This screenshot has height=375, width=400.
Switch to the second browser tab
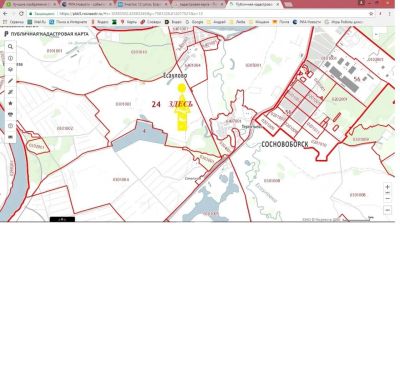(x=87, y=4)
